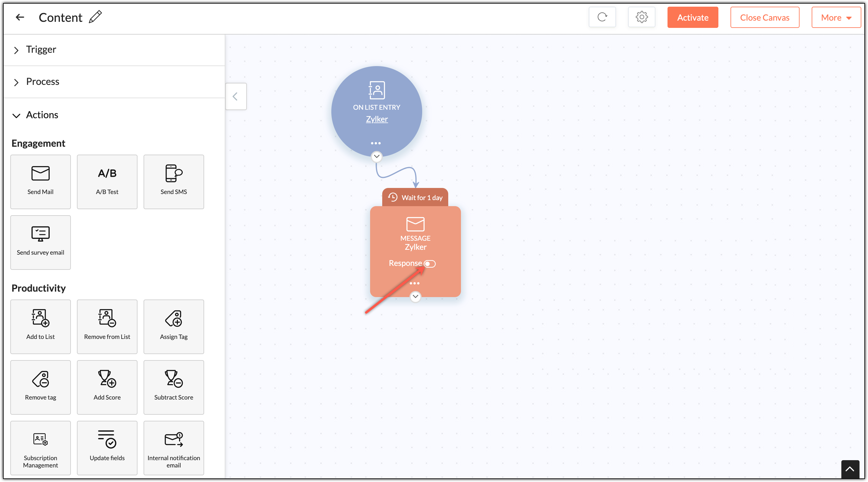Click the Engagement heading
This screenshot has width=868, height=482.
click(38, 143)
